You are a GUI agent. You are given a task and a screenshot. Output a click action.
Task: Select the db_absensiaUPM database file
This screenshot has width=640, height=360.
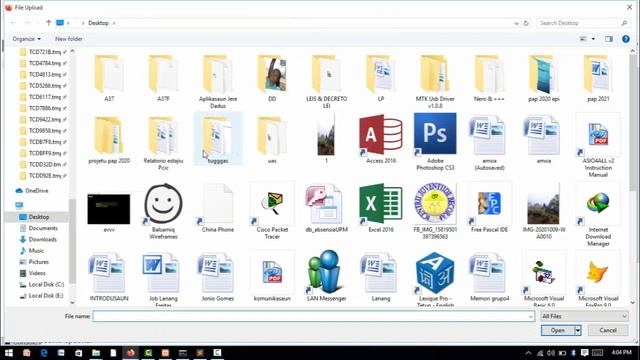[x=326, y=208]
